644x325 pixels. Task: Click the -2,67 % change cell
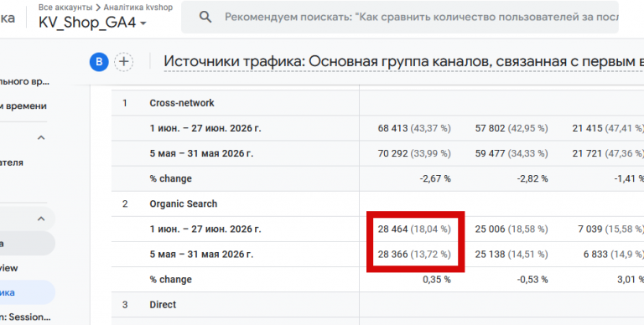pyautogui.click(x=435, y=179)
